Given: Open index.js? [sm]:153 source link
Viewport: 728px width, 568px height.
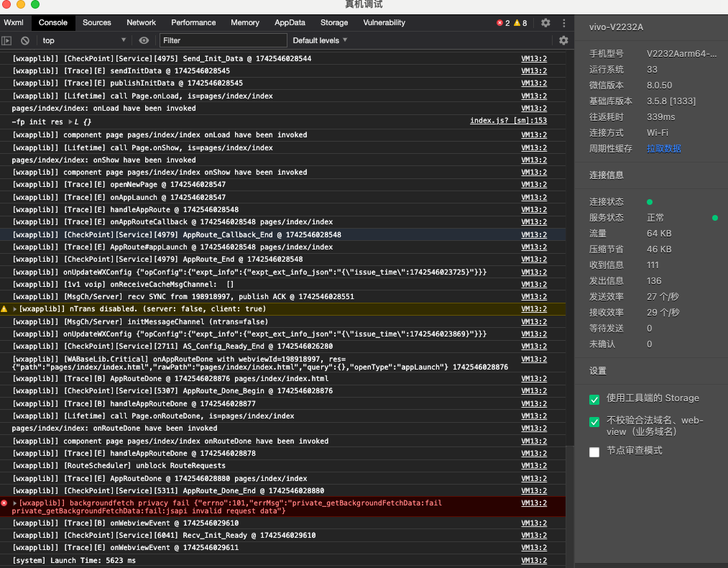Looking at the screenshot, I should (508, 121).
